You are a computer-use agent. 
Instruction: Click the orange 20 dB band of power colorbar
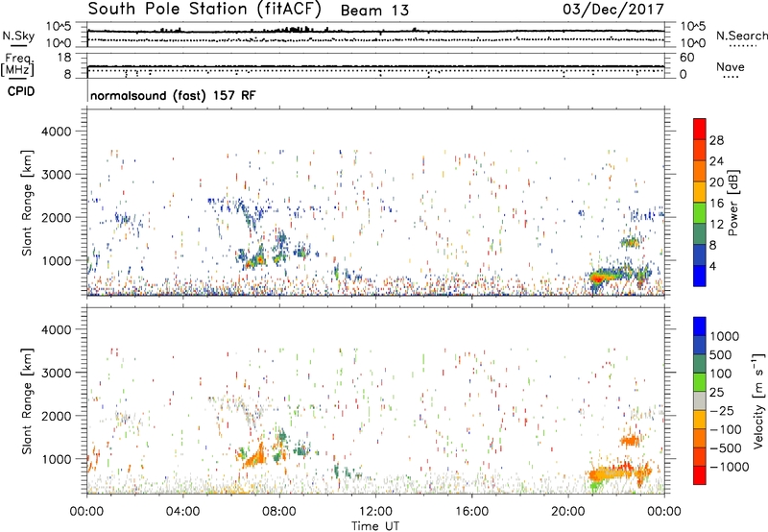coord(700,171)
